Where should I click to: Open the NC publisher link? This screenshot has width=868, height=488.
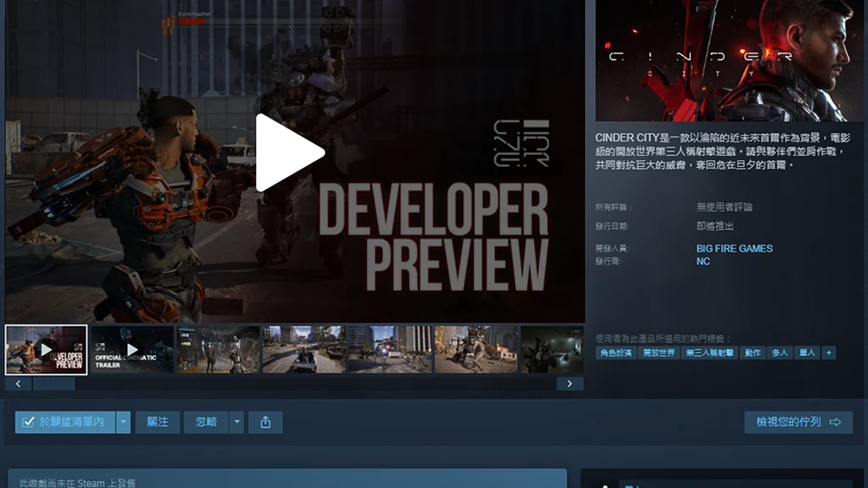pos(703,262)
